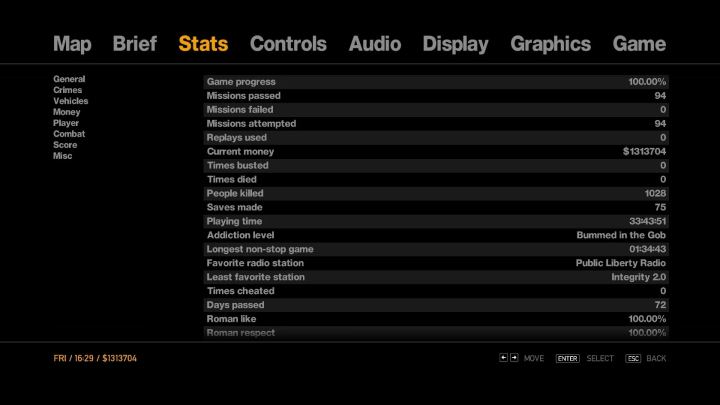The height and width of the screenshot is (405, 720).
Task: Click the People killed row label
Action: click(x=235, y=193)
